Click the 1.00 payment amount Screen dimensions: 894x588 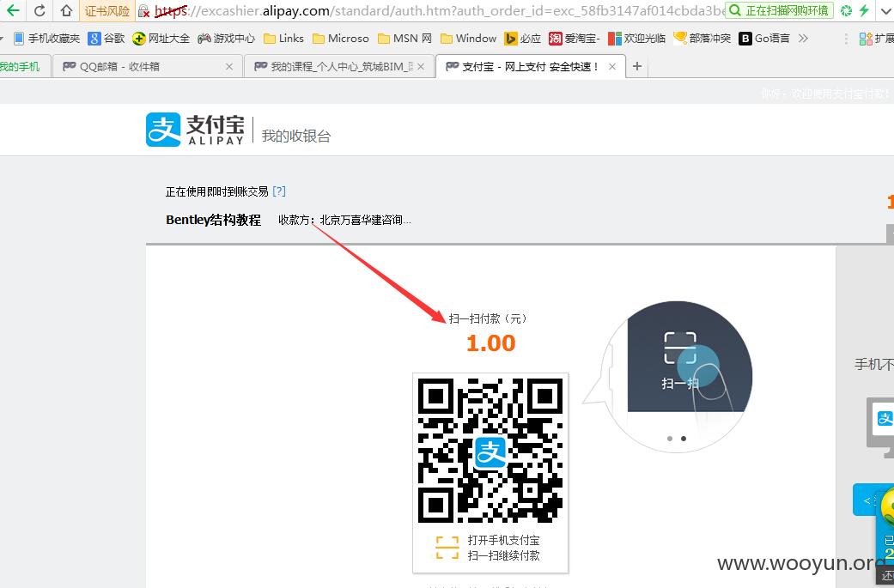[x=491, y=343]
